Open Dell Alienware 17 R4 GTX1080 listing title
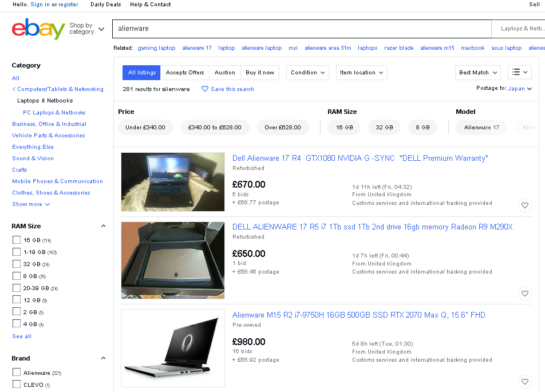Screen dimensions: 545x392 tap(360, 159)
